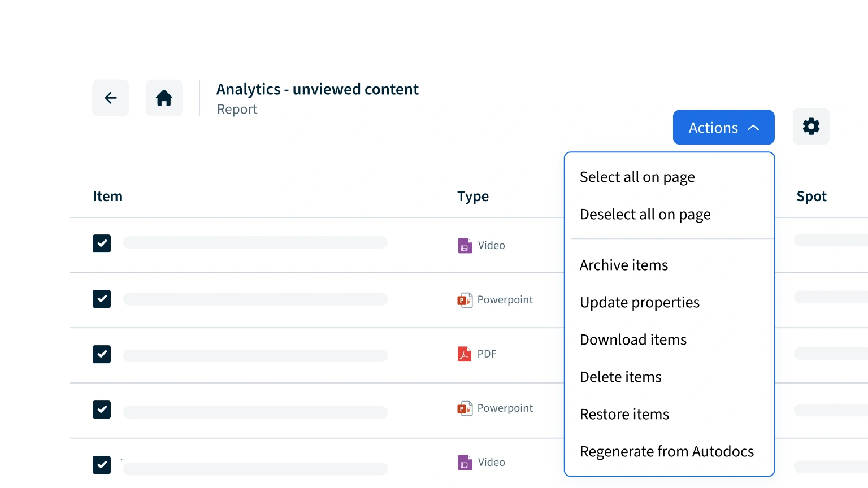Click the Item column header
868x488 pixels.
pos(107,197)
